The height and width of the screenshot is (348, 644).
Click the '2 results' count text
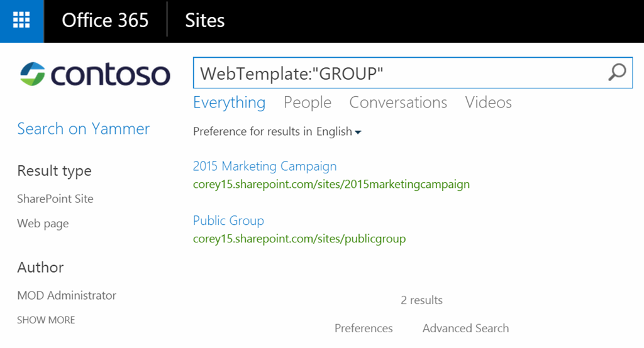[421, 300]
